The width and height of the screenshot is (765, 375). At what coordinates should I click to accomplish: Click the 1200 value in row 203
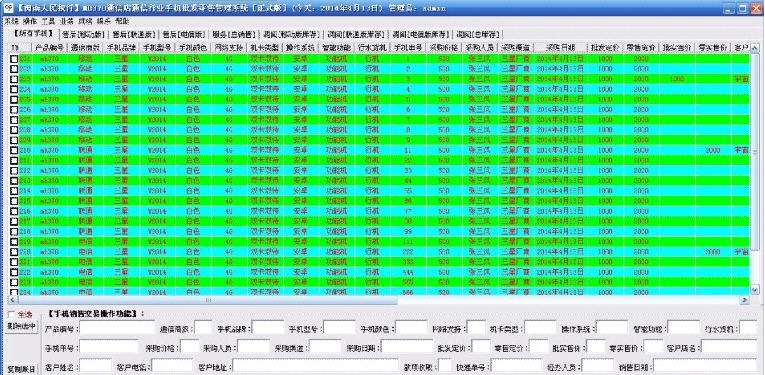[x=677, y=79]
